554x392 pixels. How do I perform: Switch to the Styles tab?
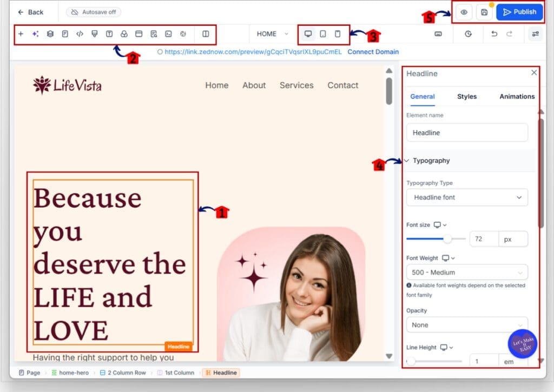click(x=467, y=96)
